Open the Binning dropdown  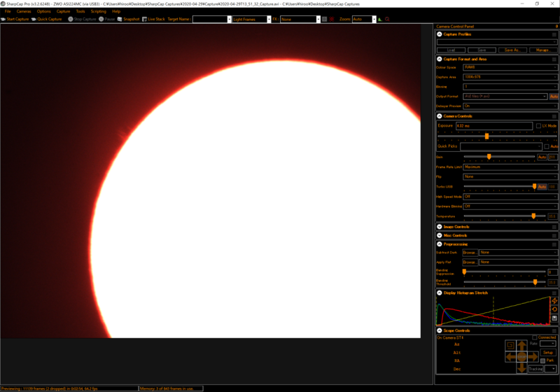(x=510, y=87)
